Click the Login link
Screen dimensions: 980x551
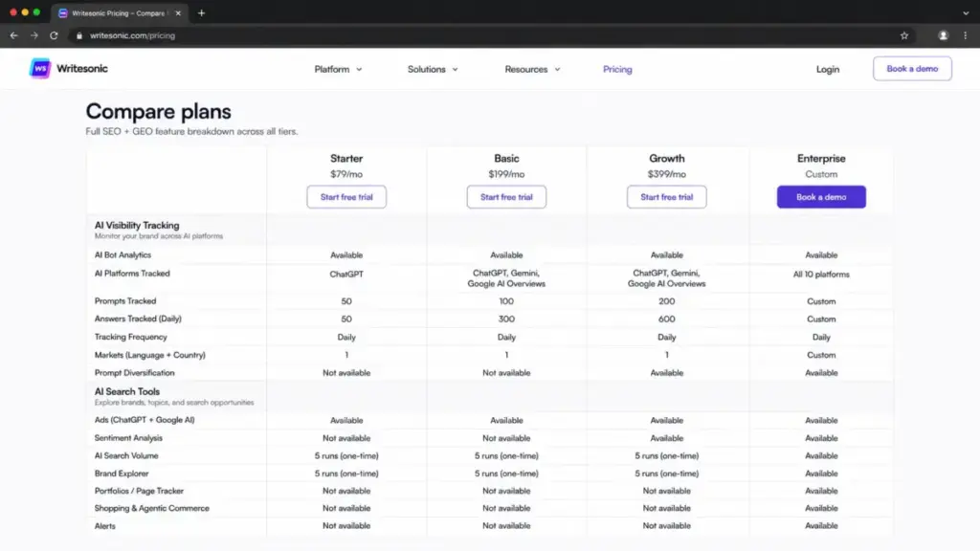828,69
